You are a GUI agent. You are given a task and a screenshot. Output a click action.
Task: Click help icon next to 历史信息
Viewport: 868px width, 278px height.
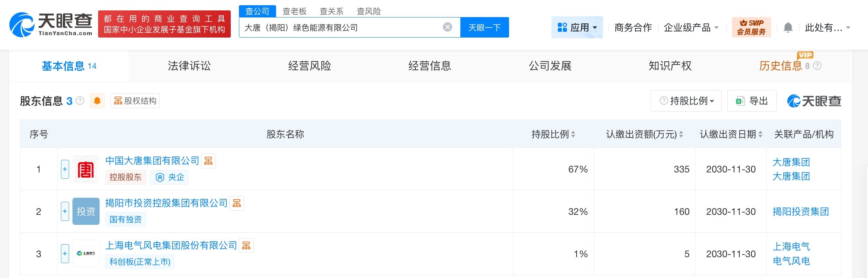[x=817, y=66]
